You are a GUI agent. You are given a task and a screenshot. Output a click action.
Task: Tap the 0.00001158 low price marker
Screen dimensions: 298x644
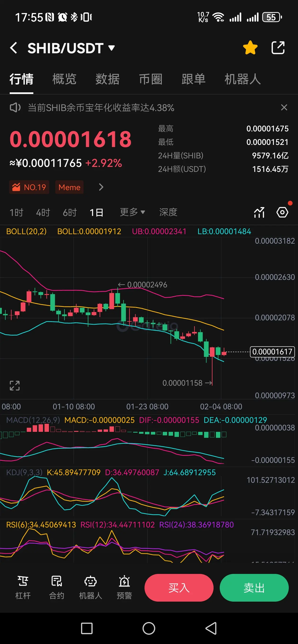(x=187, y=383)
